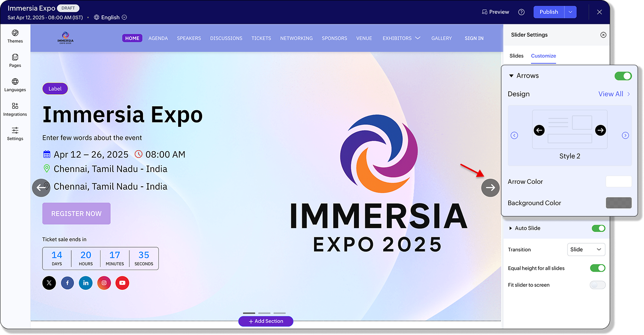
Task: Click the Add Section button
Action: point(266,321)
